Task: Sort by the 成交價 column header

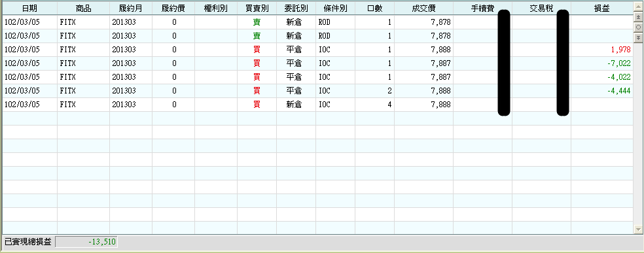Action: (423, 8)
